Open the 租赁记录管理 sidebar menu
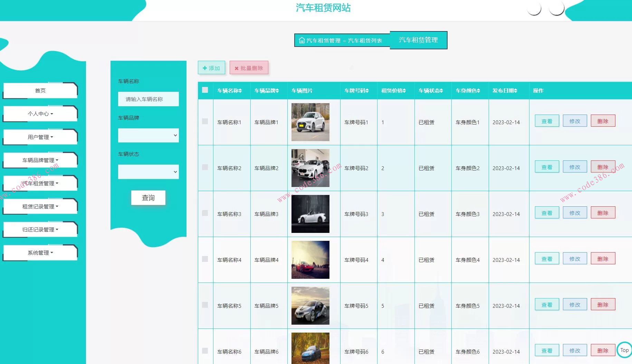This screenshot has width=632, height=364. pyautogui.click(x=40, y=206)
